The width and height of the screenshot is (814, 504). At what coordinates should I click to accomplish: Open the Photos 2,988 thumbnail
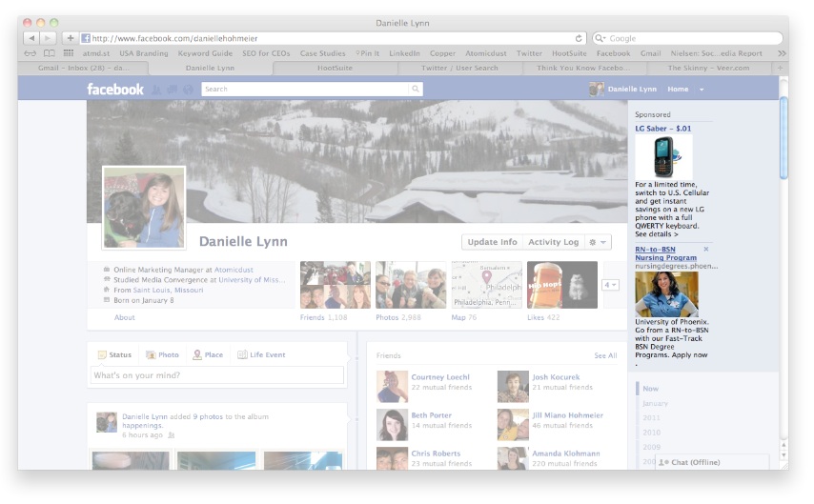point(411,285)
